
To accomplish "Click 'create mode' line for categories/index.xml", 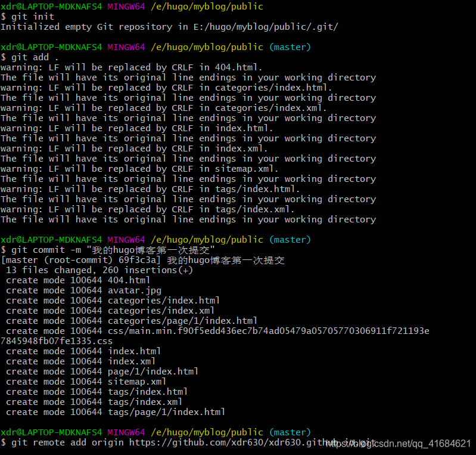I will (110, 311).
